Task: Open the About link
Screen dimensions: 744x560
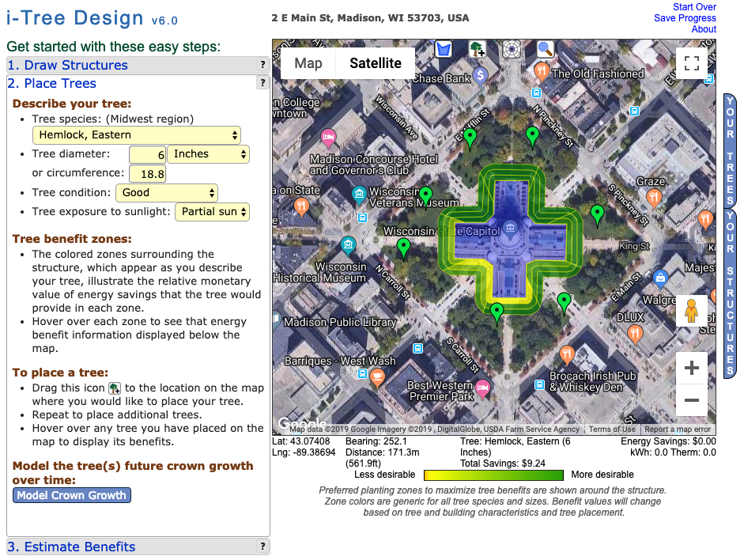Action: 704,29
